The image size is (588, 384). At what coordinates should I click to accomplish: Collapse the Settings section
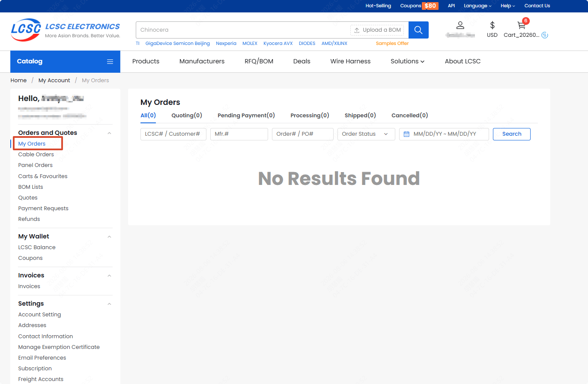click(109, 304)
